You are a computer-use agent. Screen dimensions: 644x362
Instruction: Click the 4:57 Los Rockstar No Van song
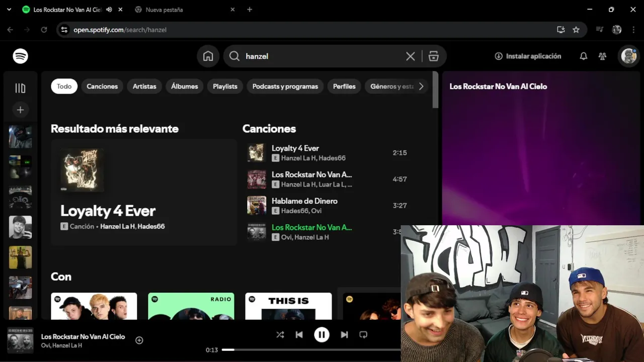coord(328,179)
